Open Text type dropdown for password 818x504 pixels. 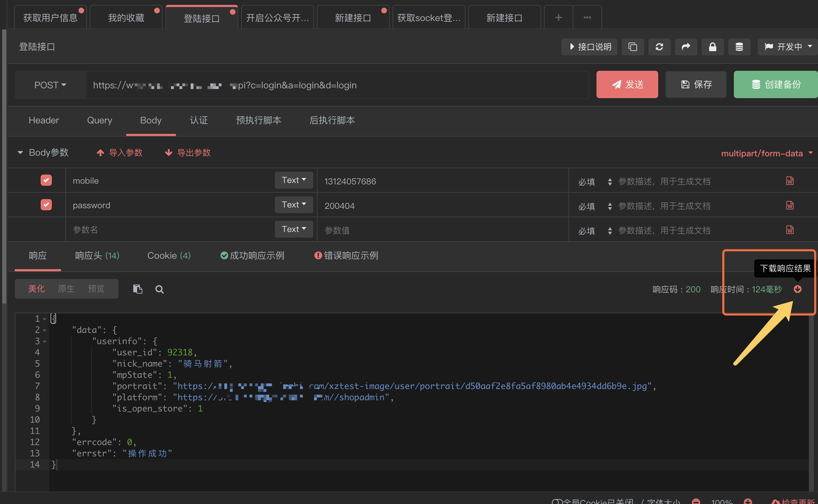tap(294, 205)
